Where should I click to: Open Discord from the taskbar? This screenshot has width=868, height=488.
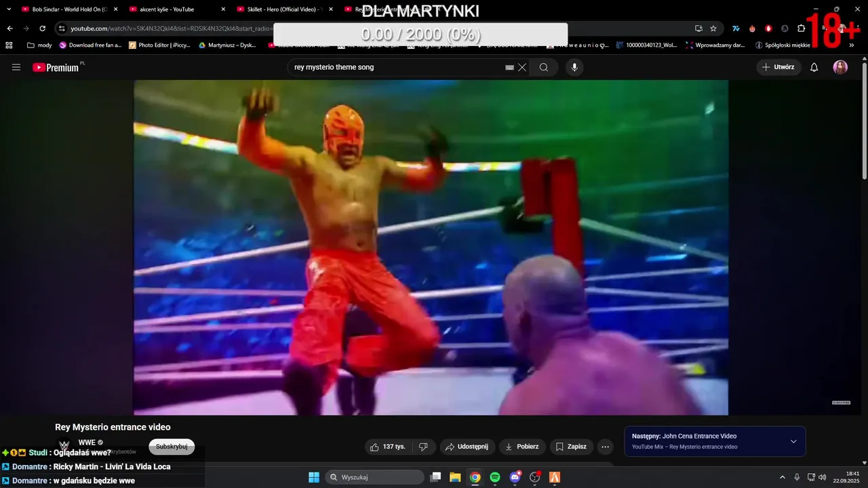(x=515, y=477)
